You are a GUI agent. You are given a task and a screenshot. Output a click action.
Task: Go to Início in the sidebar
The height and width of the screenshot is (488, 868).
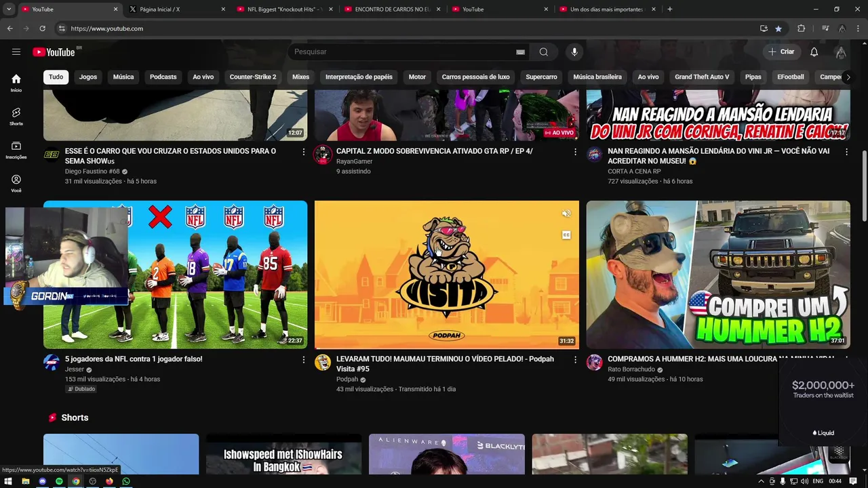click(x=16, y=83)
